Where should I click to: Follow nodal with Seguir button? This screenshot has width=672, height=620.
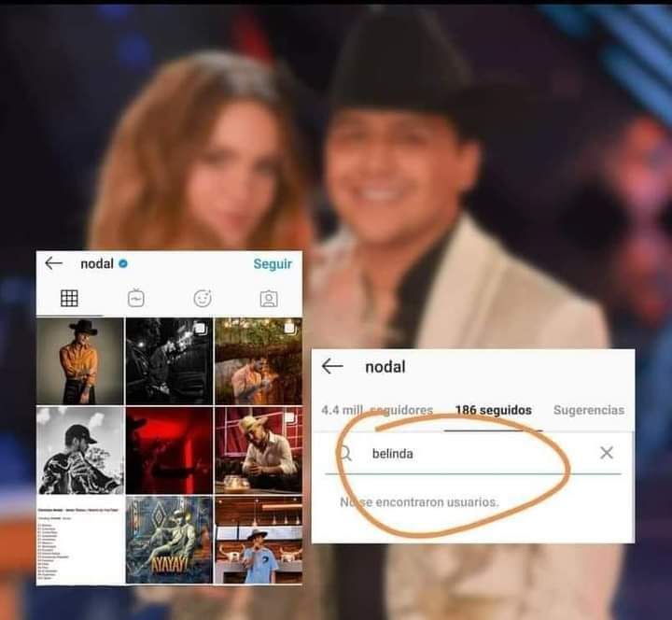coord(273,263)
